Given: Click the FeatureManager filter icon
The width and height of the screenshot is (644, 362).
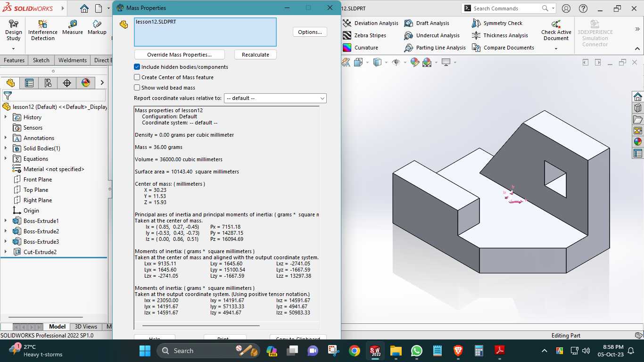Looking at the screenshot, I should point(8,95).
